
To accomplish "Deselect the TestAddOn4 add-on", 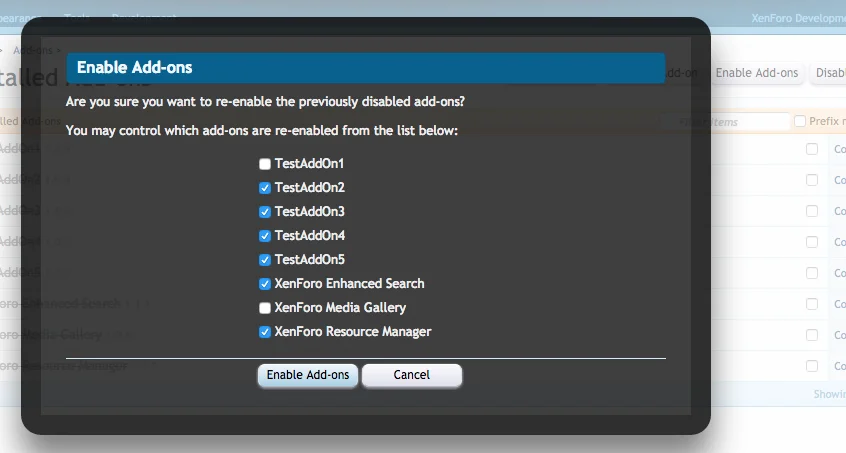I will click(265, 236).
